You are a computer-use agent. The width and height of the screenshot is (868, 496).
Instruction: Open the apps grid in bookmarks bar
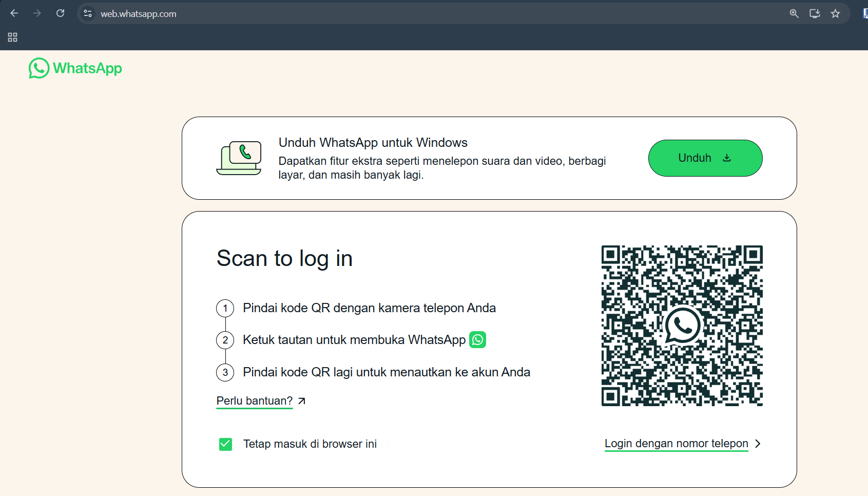pyautogui.click(x=13, y=37)
